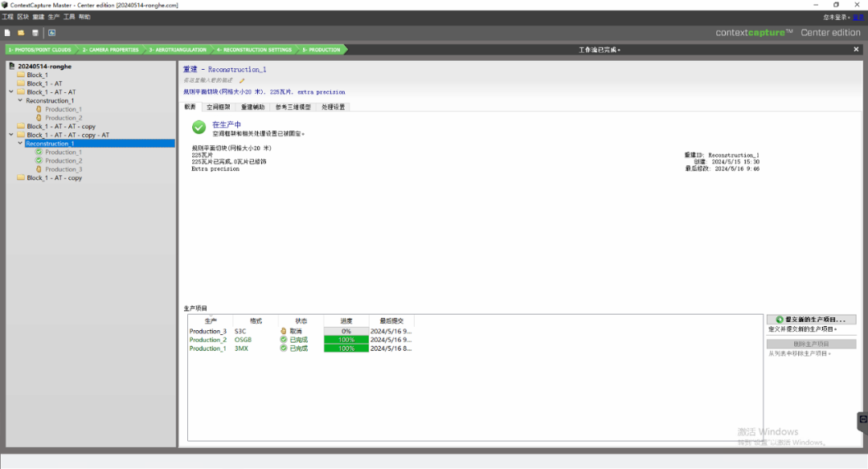Click the project icon beside 20240514-ronghe
This screenshot has width=868, height=469.
11,66
